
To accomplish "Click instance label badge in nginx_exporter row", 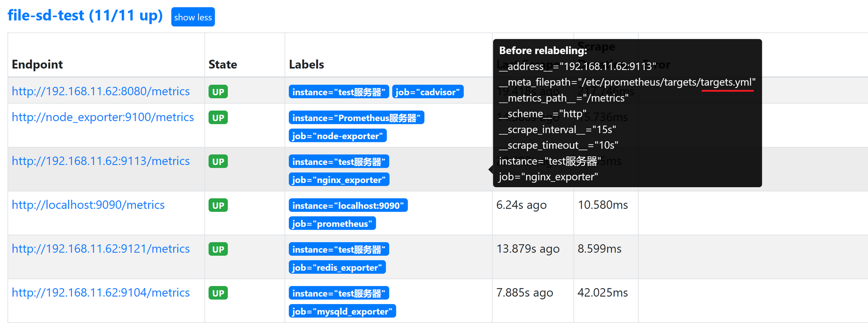I will [339, 161].
